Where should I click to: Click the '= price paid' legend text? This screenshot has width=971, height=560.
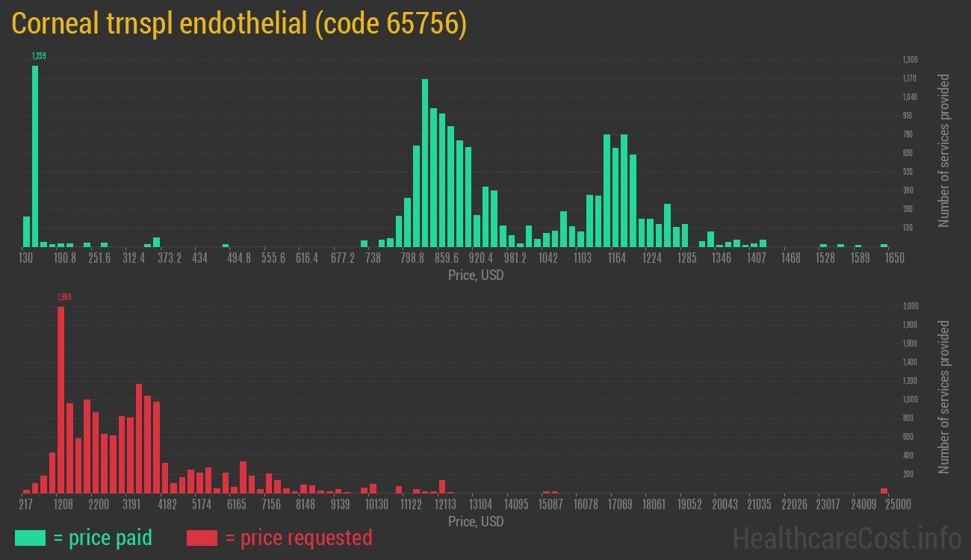pos(103,538)
